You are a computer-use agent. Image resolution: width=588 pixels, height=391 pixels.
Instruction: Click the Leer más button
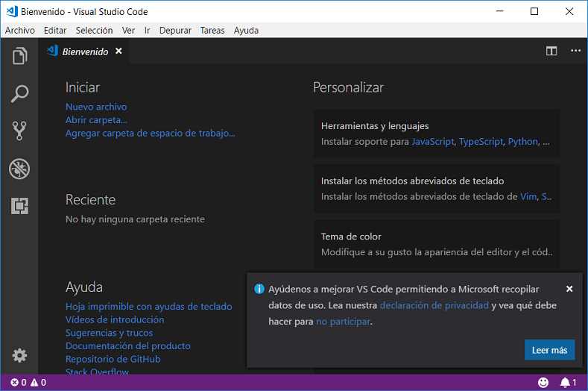click(x=549, y=350)
